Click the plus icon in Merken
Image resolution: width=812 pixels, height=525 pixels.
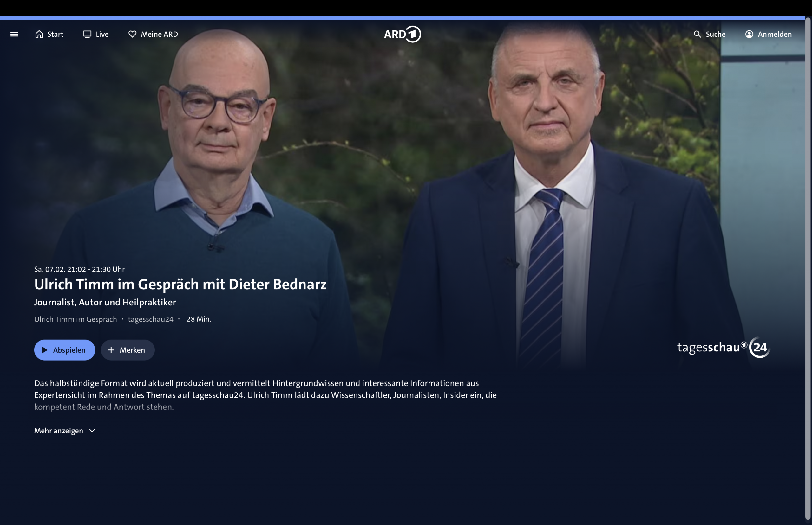(111, 350)
